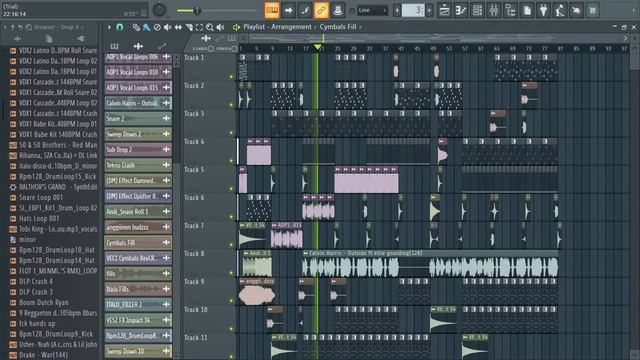Click the browser search magnifier icon
The image size is (640, 360).
pos(29,27)
